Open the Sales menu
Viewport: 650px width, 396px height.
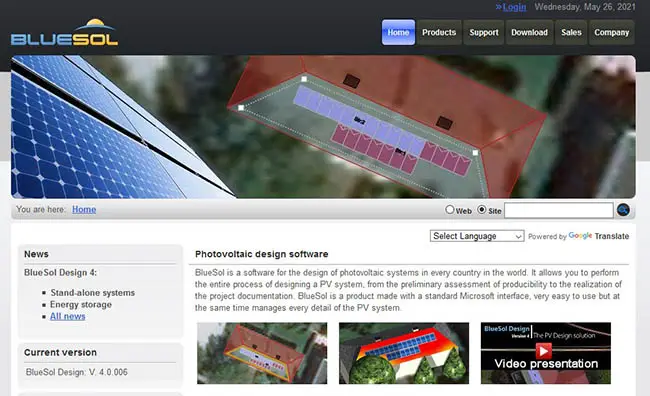[x=571, y=32]
